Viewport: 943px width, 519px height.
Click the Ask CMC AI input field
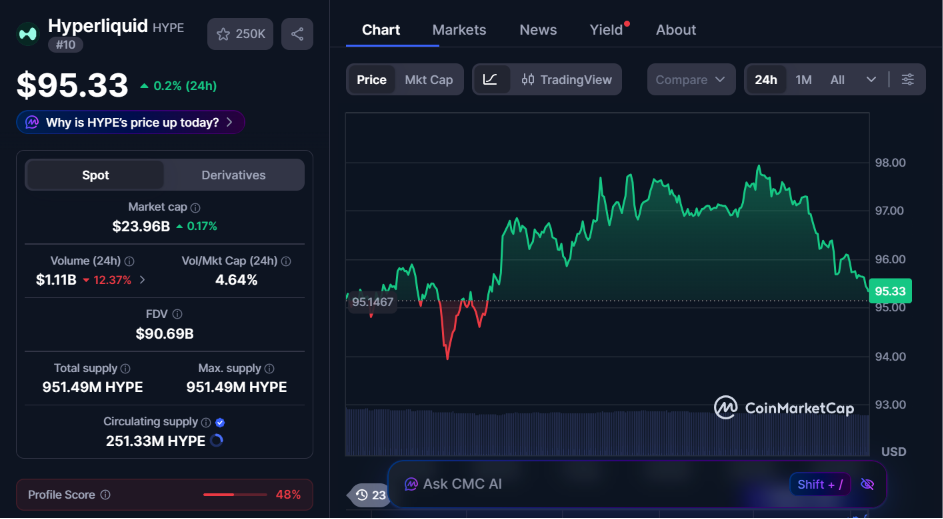[x=637, y=484]
